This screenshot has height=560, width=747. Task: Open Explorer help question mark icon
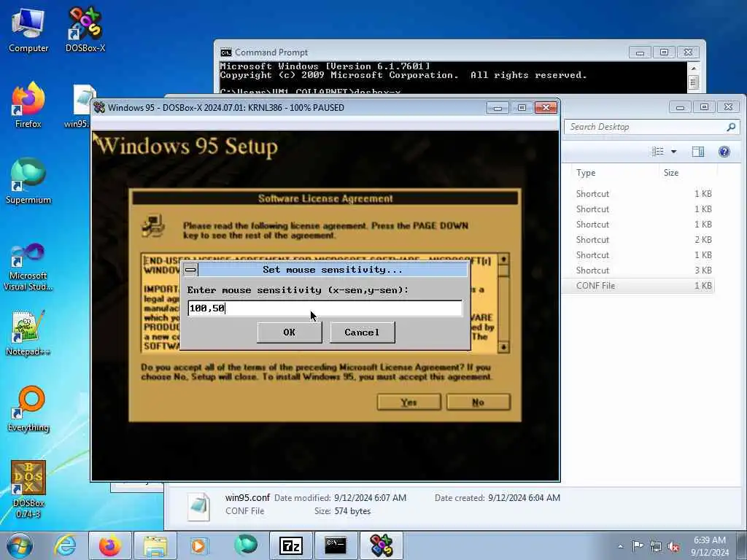click(724, 152)
